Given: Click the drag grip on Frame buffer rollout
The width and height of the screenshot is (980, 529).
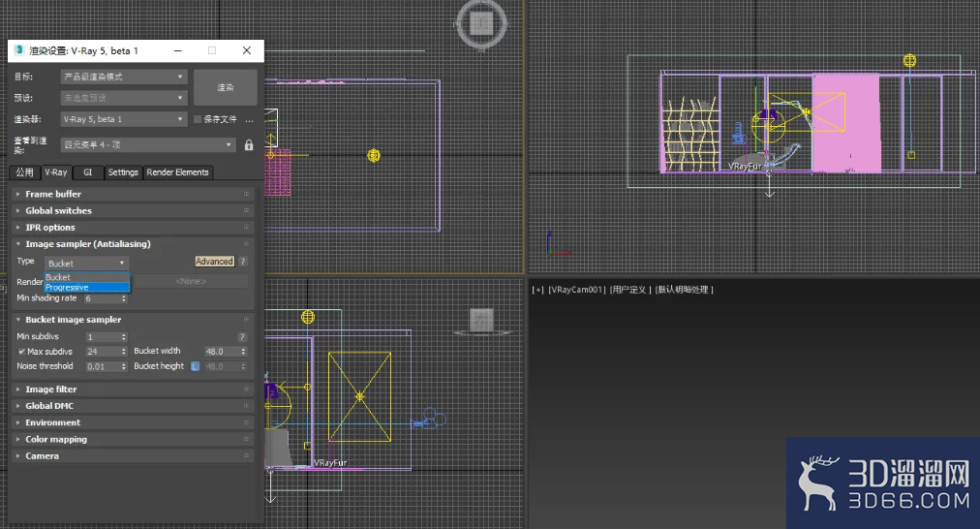Looking at the screenshot, I should (246, 194).
